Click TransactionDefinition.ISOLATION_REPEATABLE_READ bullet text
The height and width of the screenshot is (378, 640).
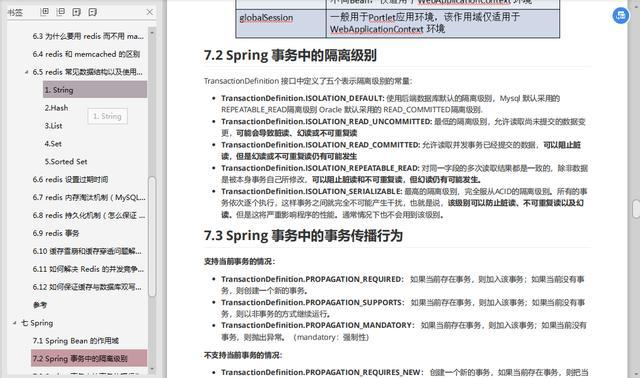[320, 168]
